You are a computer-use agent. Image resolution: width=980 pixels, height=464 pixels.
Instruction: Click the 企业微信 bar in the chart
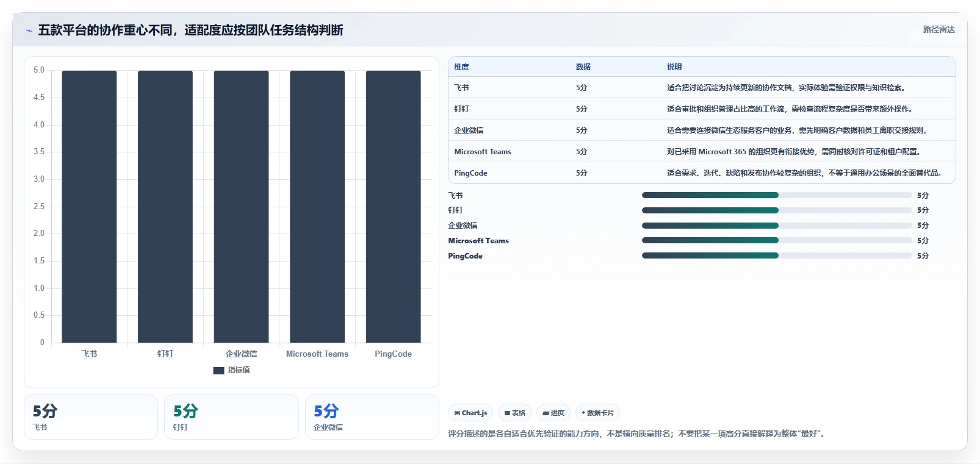coord(241,207)
